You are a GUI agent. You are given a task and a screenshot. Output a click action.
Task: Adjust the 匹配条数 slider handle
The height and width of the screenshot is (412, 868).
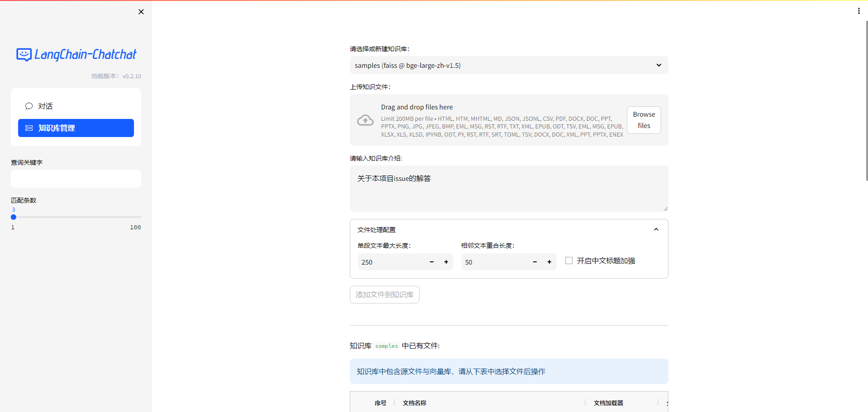14,217
